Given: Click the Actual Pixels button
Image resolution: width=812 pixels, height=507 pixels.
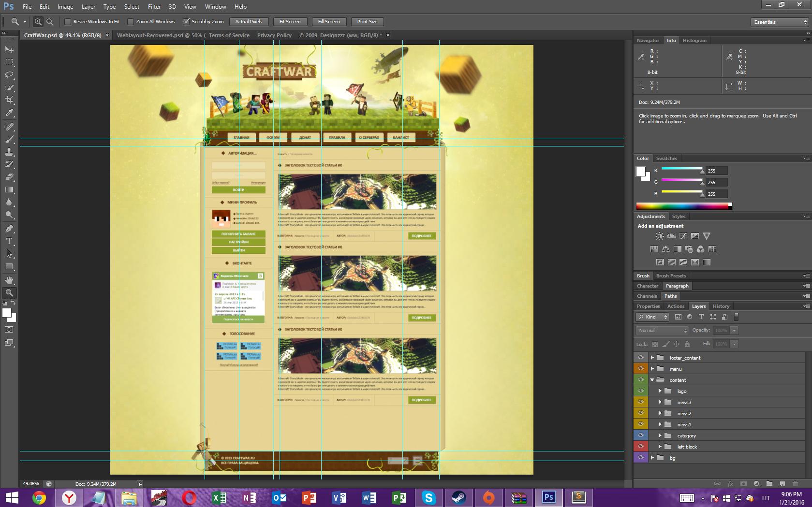Looking at the screenshot, I should point(249,22).
